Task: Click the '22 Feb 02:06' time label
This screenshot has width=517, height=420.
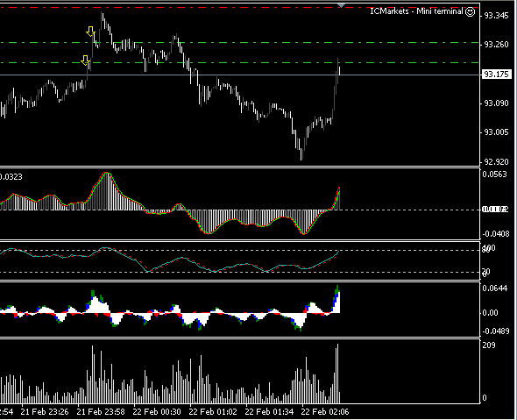Action: (325, 412)
